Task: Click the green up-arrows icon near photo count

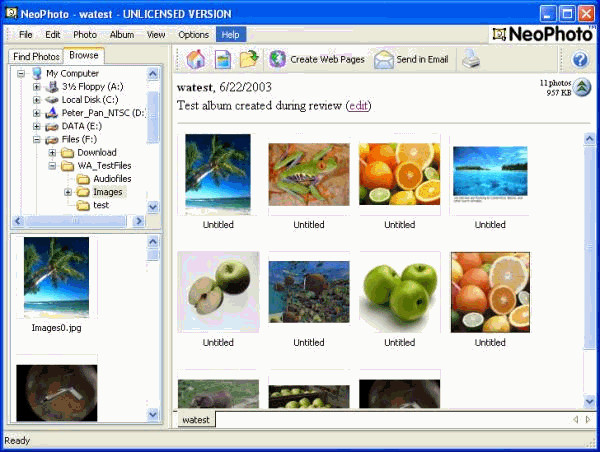Action: (x=582, y=87)
